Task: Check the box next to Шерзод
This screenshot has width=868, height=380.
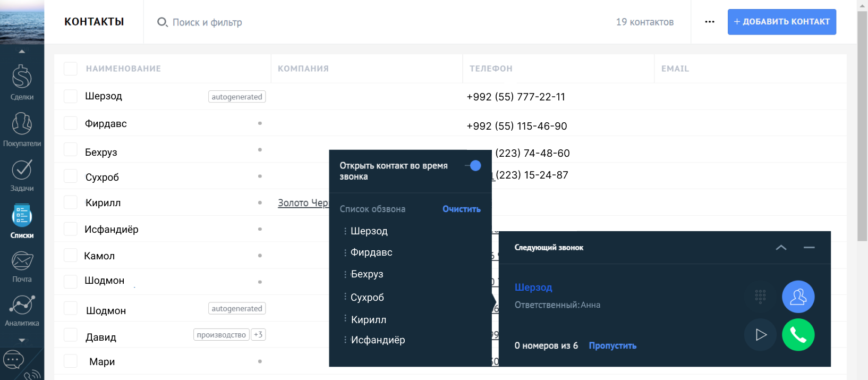Action: pyautogui.click(x=71, y=96)
